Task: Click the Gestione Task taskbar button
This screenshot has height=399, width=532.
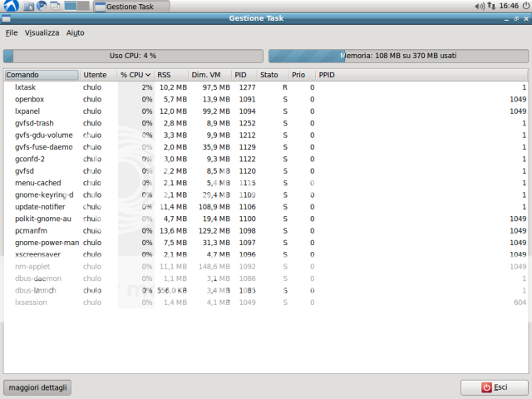Action: tap(131, 7)
